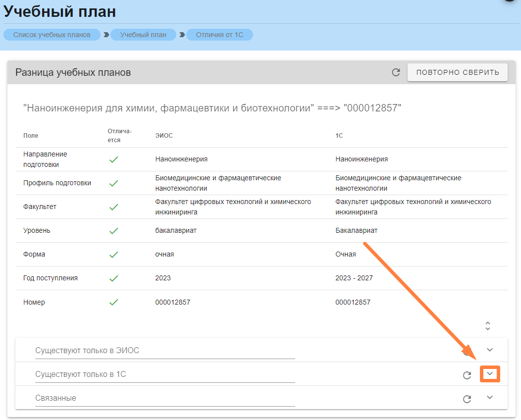Image resolution: width=521 pixels, height=420 pixels.
Task: Expand the Связанные panel chevron
Action: 490,397
